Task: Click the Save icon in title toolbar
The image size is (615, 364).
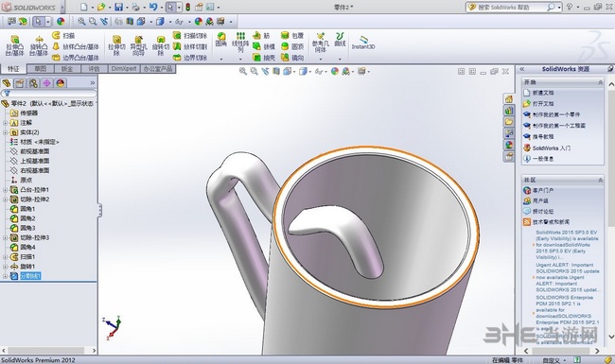Action: 118,7
